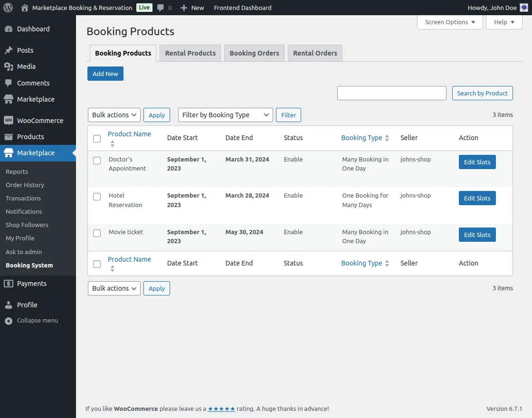Open the Filter by Booking Type dropdown
This screenshot has width=532, height=418.
tap(225, 114)
